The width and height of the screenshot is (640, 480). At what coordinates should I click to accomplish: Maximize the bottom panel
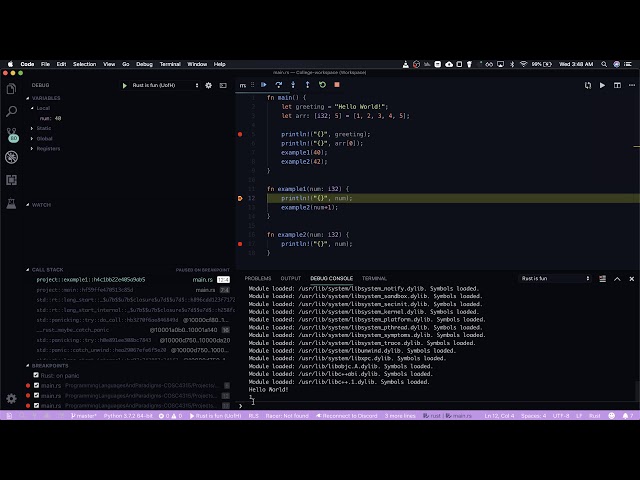click(617, 279)
